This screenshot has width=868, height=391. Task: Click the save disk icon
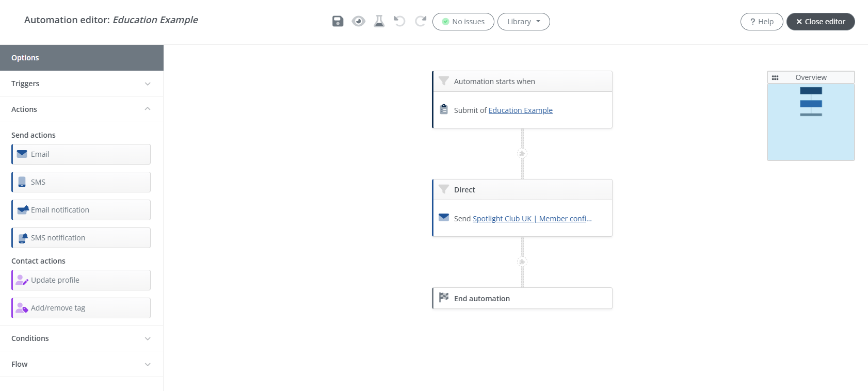click(x=337, y=21)
